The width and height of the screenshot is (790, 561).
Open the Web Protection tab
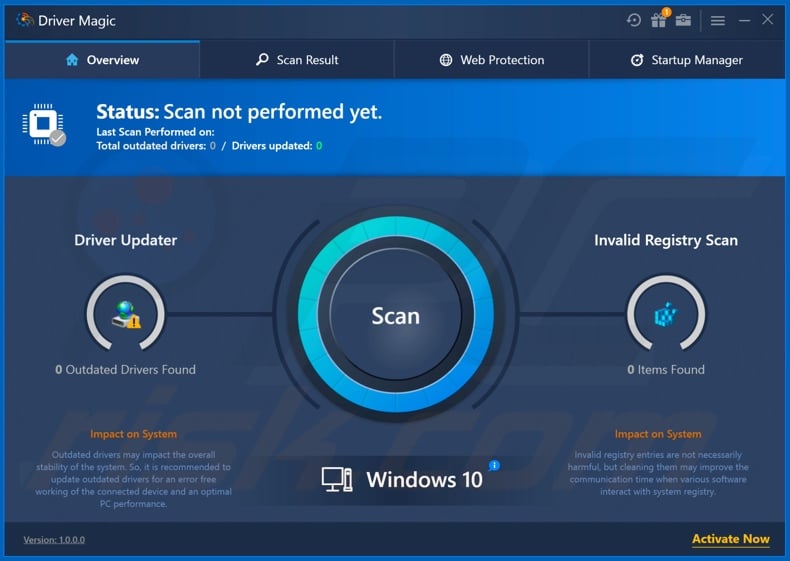[491, 60]
